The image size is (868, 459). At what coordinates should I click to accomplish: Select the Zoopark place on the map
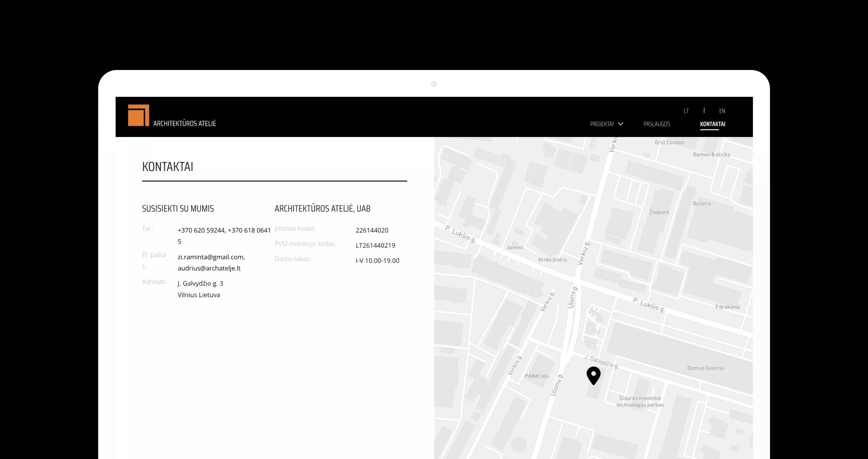click(x=659, y=212)
